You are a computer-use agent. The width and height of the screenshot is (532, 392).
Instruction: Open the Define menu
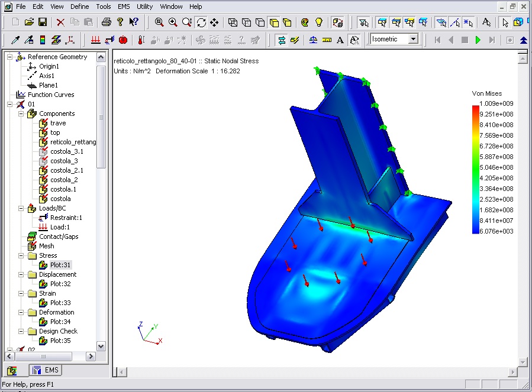(79, 7)
